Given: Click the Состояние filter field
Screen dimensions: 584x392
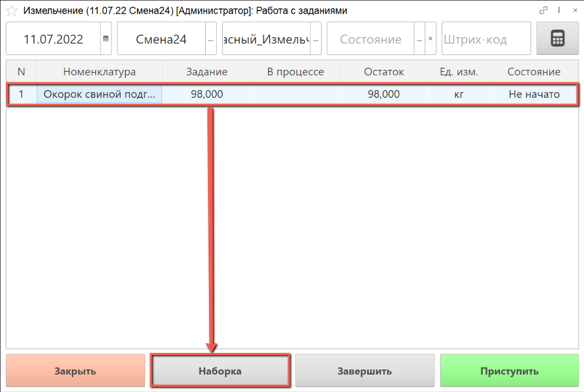Looking at the screenshot, I should [x=371, y=39].
